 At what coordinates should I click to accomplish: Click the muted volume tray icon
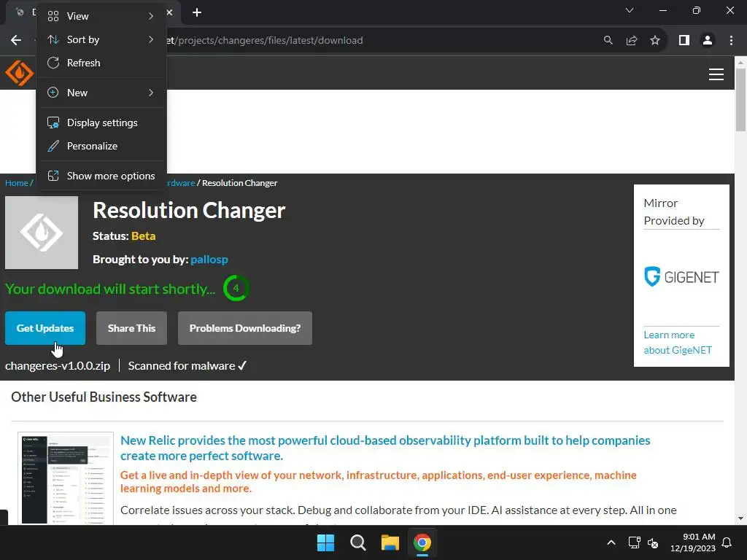click(653, 542)
